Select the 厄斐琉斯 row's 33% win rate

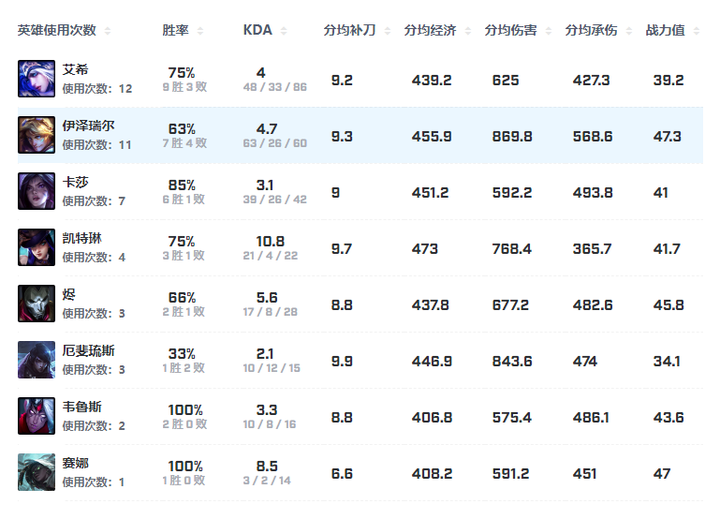point(182,354)
